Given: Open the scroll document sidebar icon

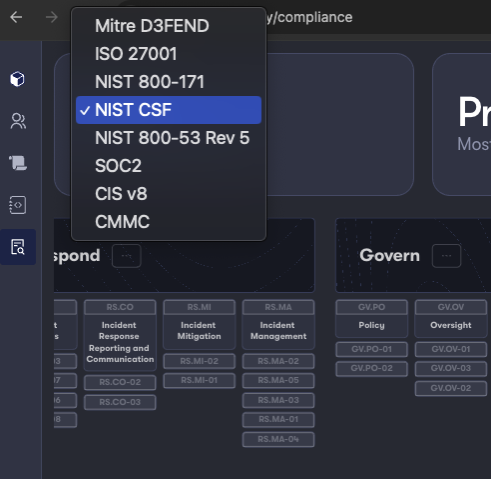Looking at the screenshot, I should point(18,163).
